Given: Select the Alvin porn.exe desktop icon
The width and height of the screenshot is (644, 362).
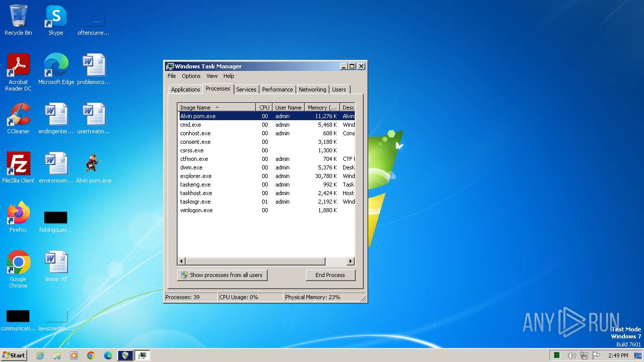Looking at the screenshot, I should pos(94,168).
